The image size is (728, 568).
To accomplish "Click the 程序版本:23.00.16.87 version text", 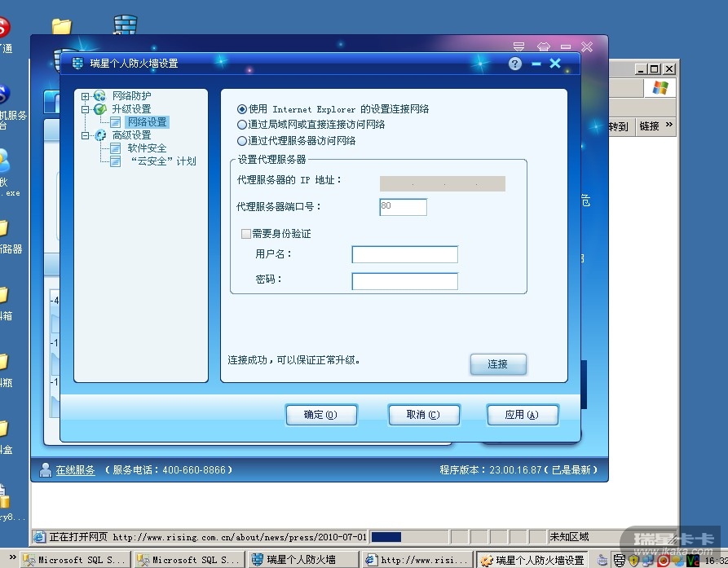I will tap(518, 470).
